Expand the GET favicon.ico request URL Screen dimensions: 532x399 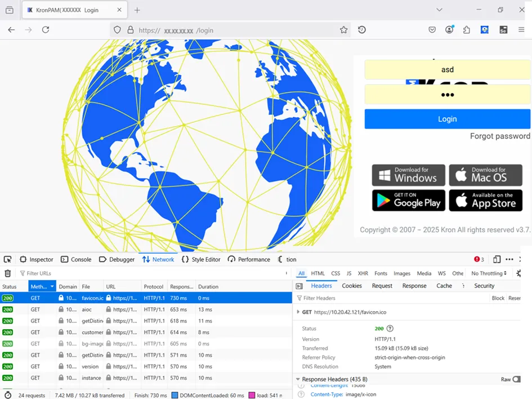298,312
